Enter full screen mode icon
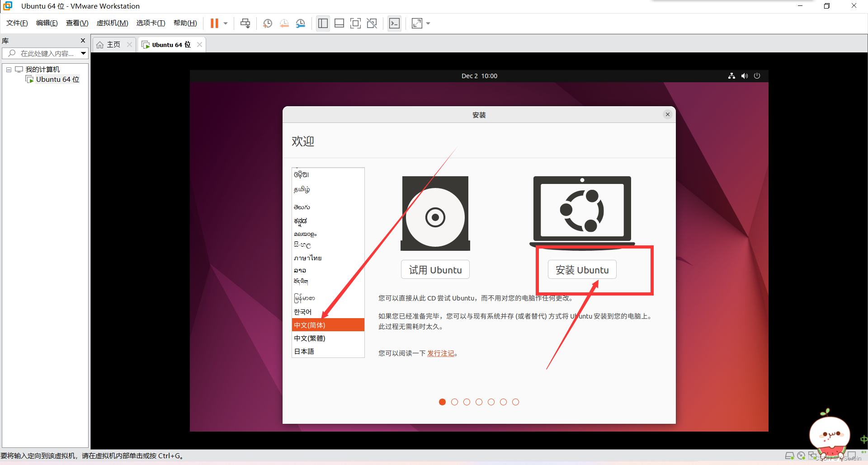 [356, 23]
